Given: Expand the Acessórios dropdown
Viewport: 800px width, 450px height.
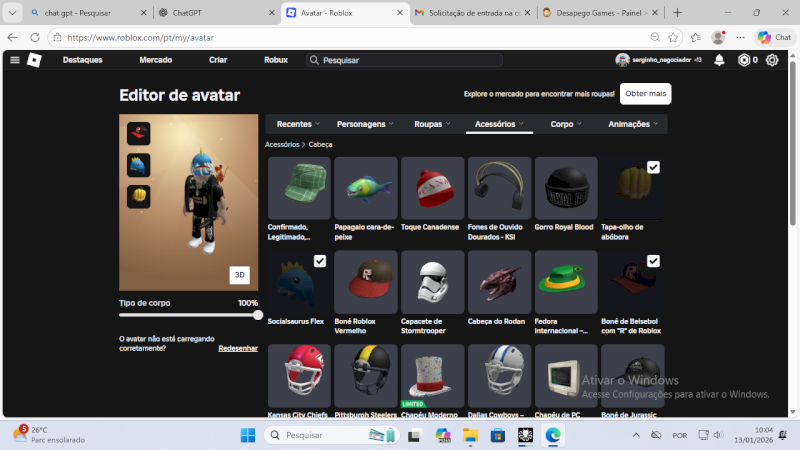Looking at the screenshot, I should 499,124.
